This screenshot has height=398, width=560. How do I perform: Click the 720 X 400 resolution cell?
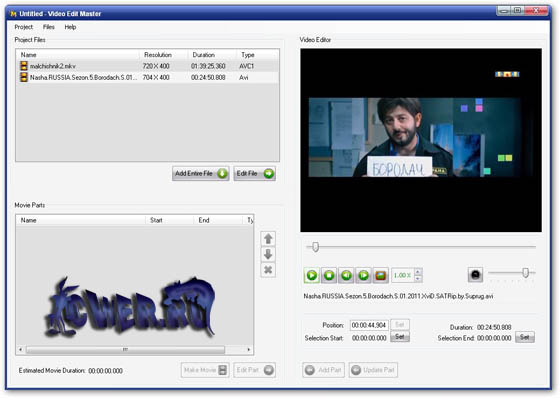pyautogui.click(x=156, y=66)
